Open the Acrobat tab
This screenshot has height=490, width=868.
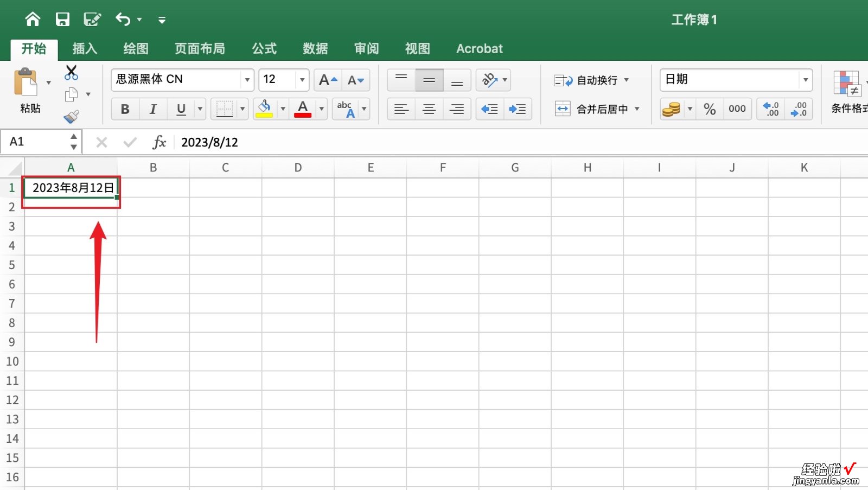(480, 49)
